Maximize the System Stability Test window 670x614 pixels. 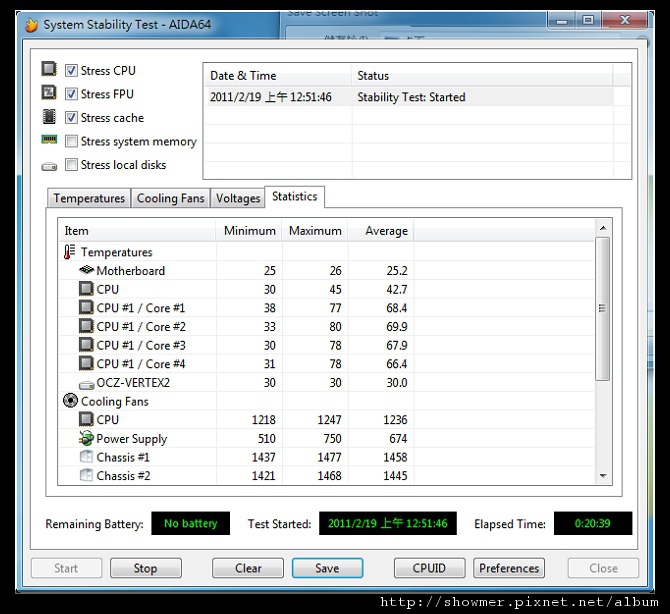tap(588, 20)
